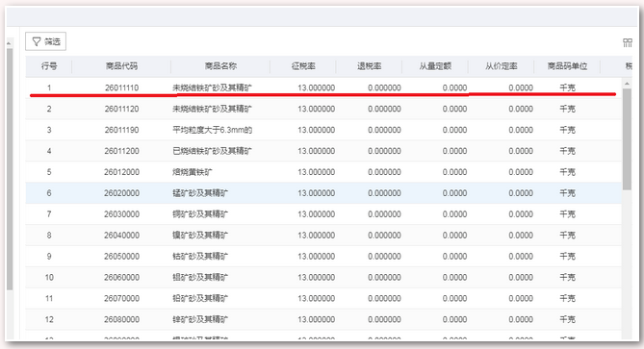This screenshot has height=349, width=644.
Task: Select product code 26011110
Action: click(x=121, y=87)
